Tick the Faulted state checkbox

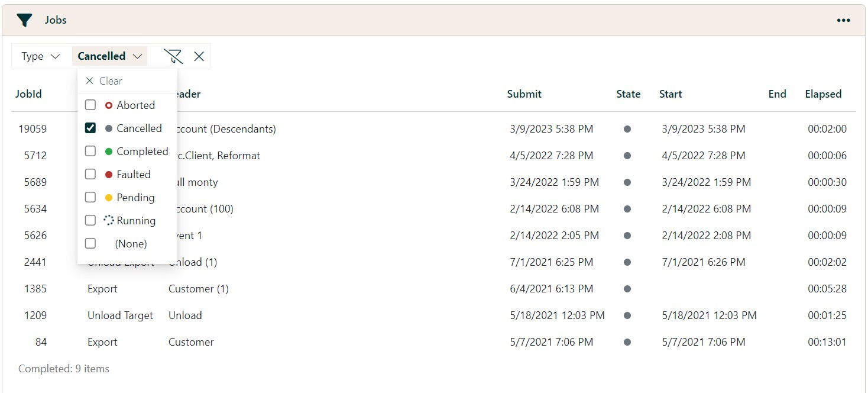point(90,175)
